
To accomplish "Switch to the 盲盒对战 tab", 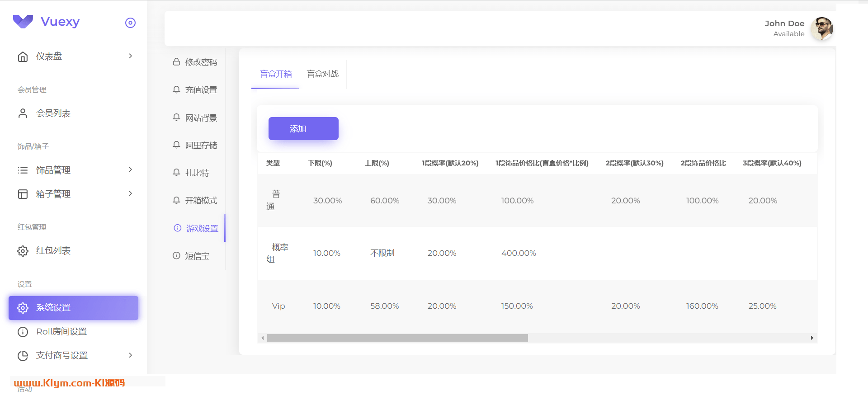I will 322,74.
